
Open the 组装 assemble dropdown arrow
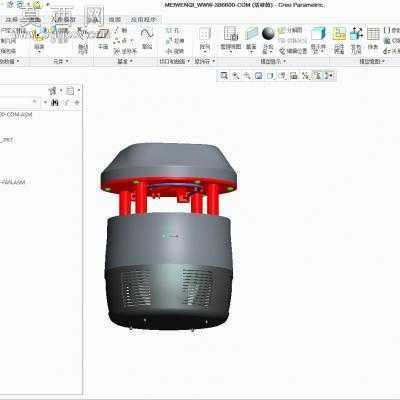coord(39,52)
